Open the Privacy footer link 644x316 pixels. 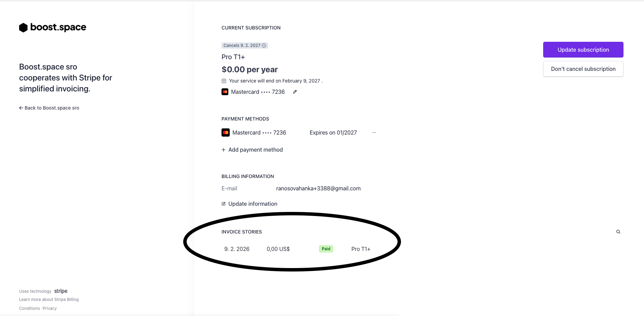tap(50, 308)
